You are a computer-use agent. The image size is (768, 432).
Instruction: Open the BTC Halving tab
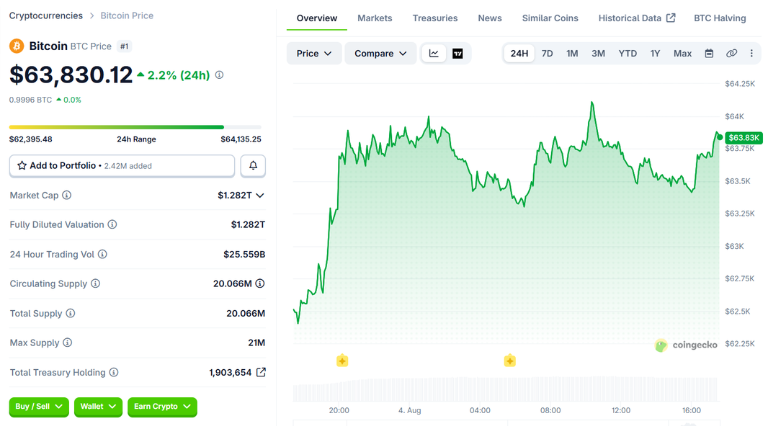(720, 18)
